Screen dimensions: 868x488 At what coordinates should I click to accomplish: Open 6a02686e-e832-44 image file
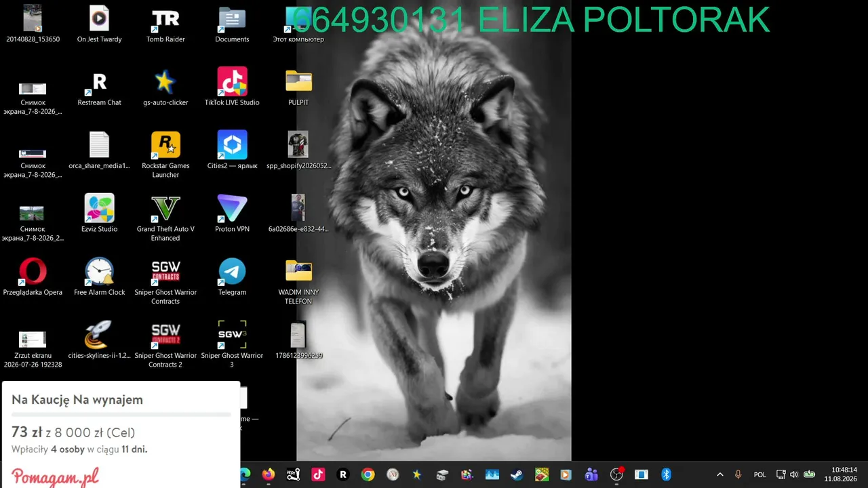[x=298, y=214]
